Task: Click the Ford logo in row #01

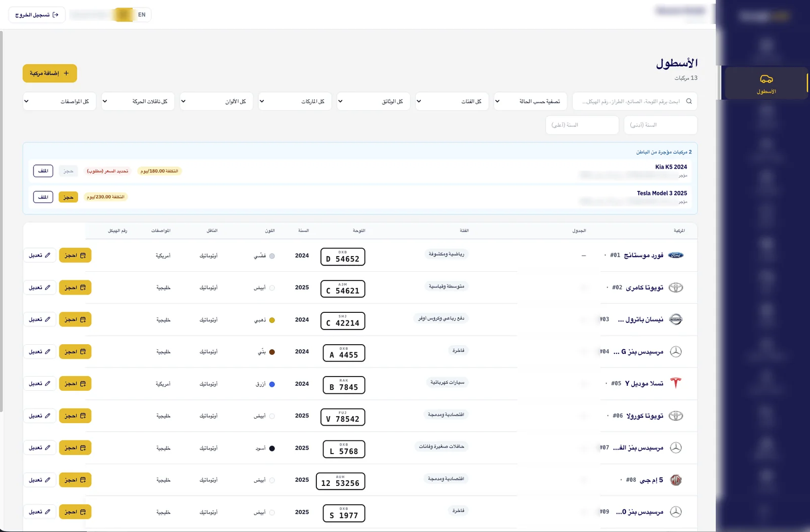Action: click(x=676, y=255)
